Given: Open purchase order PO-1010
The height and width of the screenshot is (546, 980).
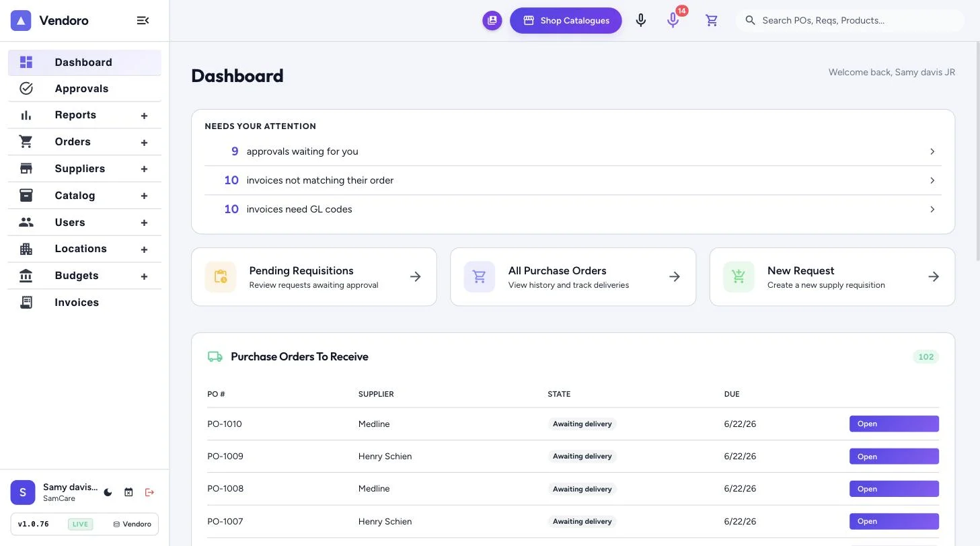Looking at the screenshot, I should [894, 424].
